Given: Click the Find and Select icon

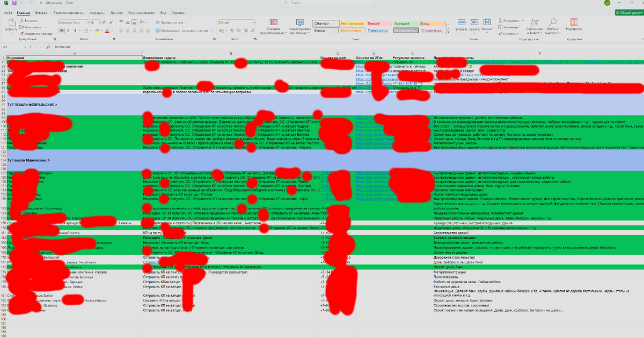Looking at the screenshot, I should point(554,21).
